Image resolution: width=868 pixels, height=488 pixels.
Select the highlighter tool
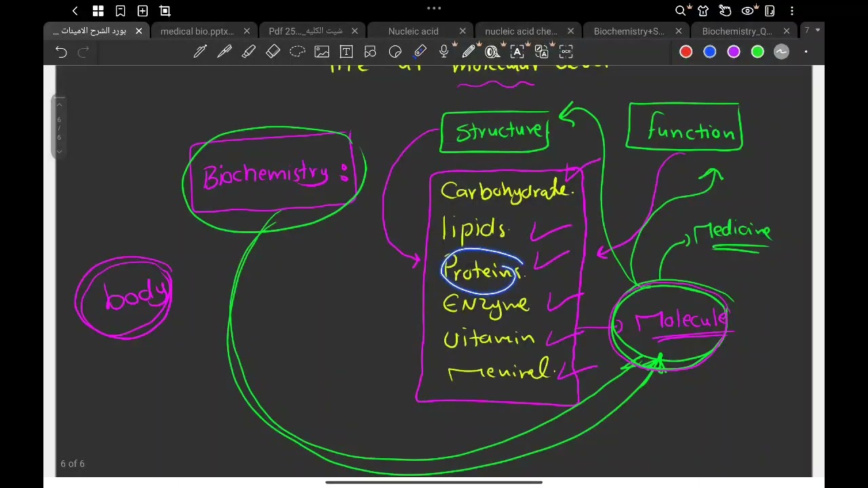point(249,52)
